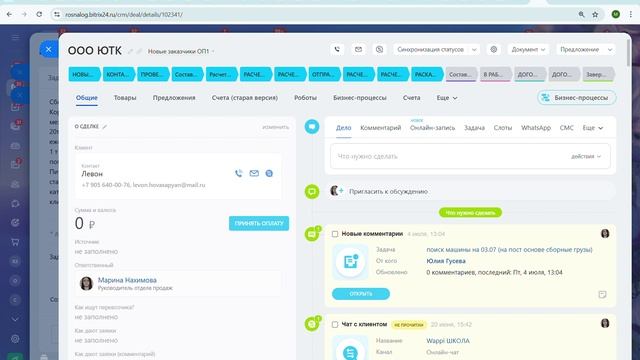Viewport: 640px width, 360px height.
Task: Click note icon in Новые комментарии card corner
Action: pyautogui.click(x=602, y=294)
